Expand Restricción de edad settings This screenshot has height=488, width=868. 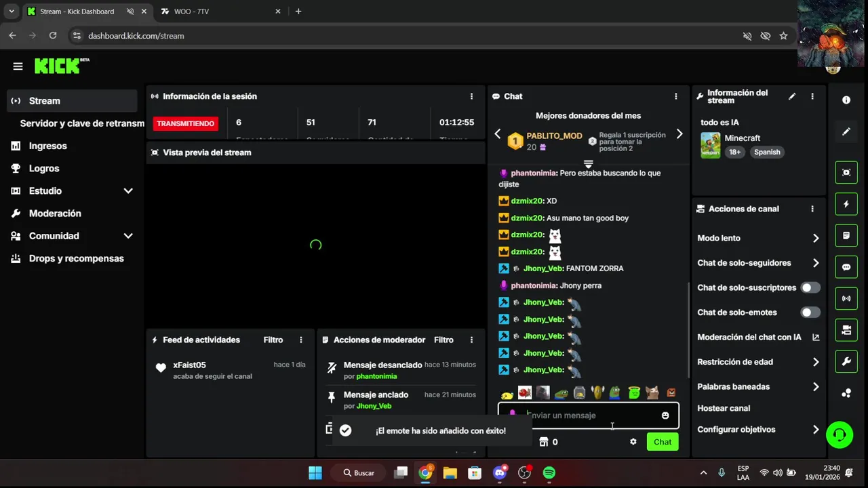click(x=816, y=362)
